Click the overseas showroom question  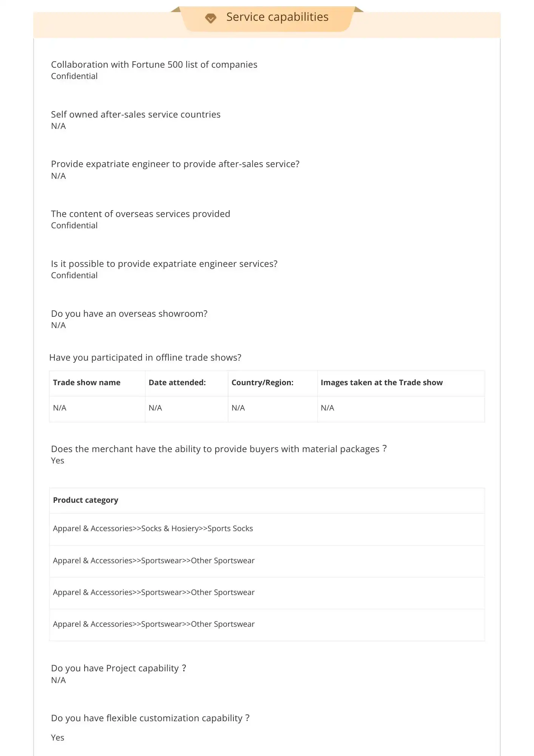[129, 314]
